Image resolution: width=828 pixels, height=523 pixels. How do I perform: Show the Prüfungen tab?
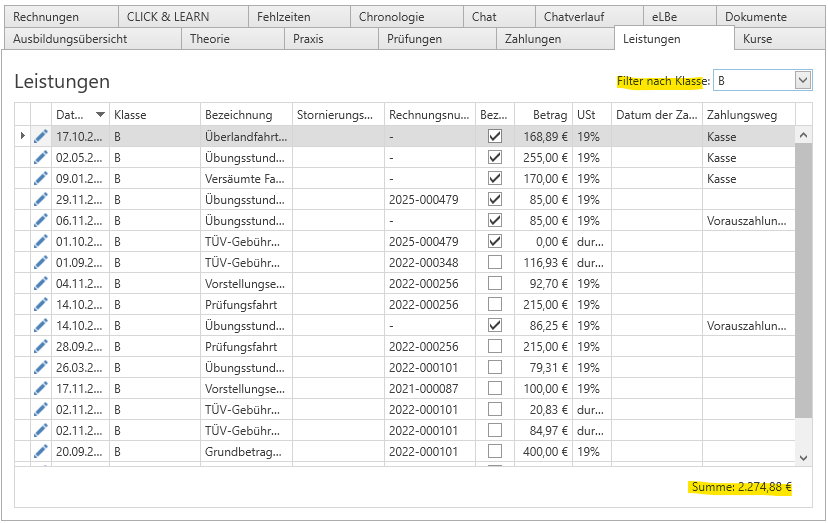point(437,39)
